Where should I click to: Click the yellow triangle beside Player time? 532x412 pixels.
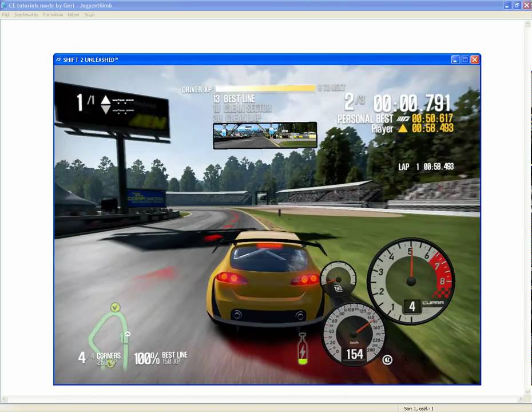pyautogui.click(x=403, y=128)
